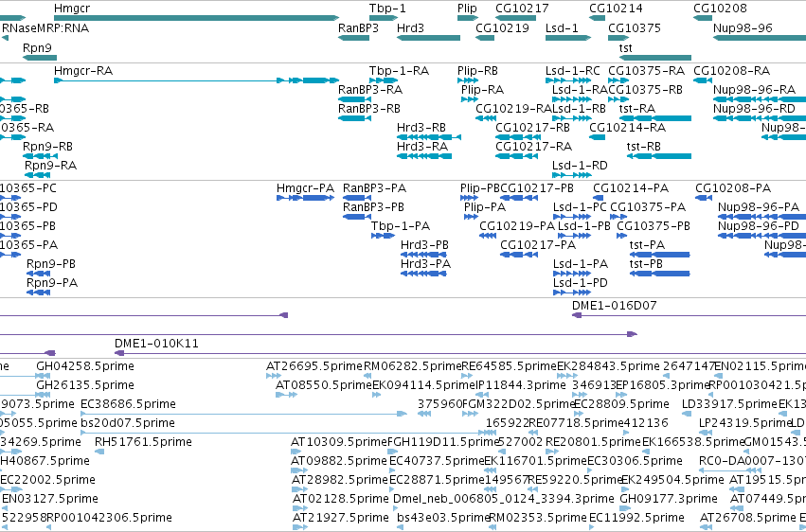The image size is (806, 532).
Task: Click the RanBP3-PB protein feature
Action: click(357, 217)
